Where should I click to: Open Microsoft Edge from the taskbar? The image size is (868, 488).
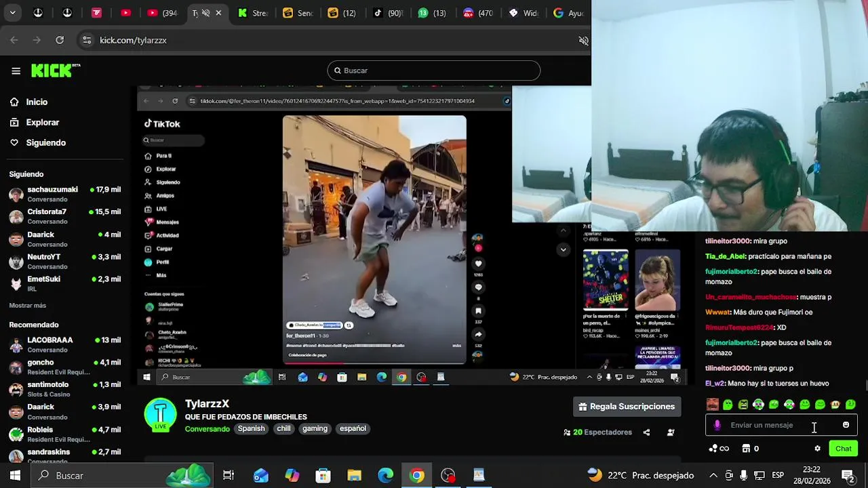(x=385, y=476)
